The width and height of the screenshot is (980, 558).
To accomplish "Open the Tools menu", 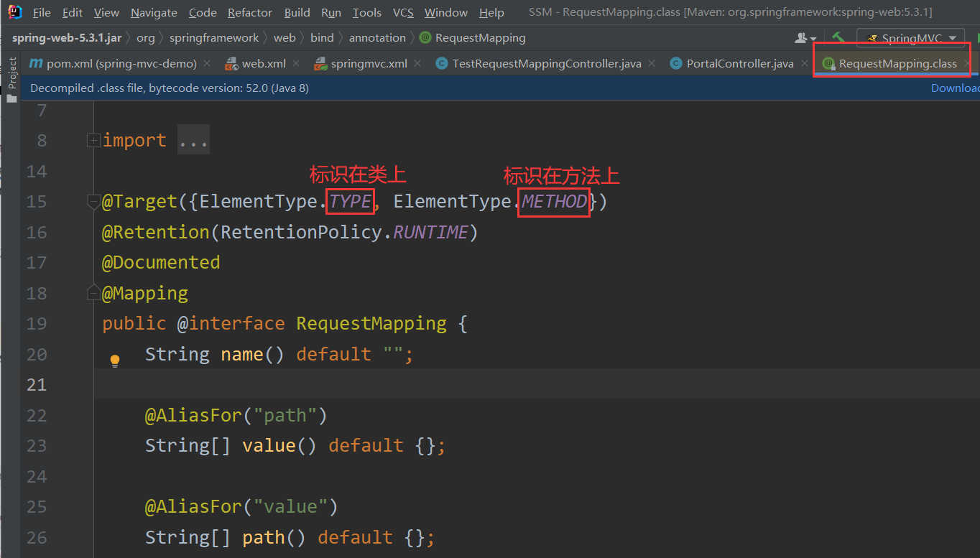I will click(x=367, y=13).
